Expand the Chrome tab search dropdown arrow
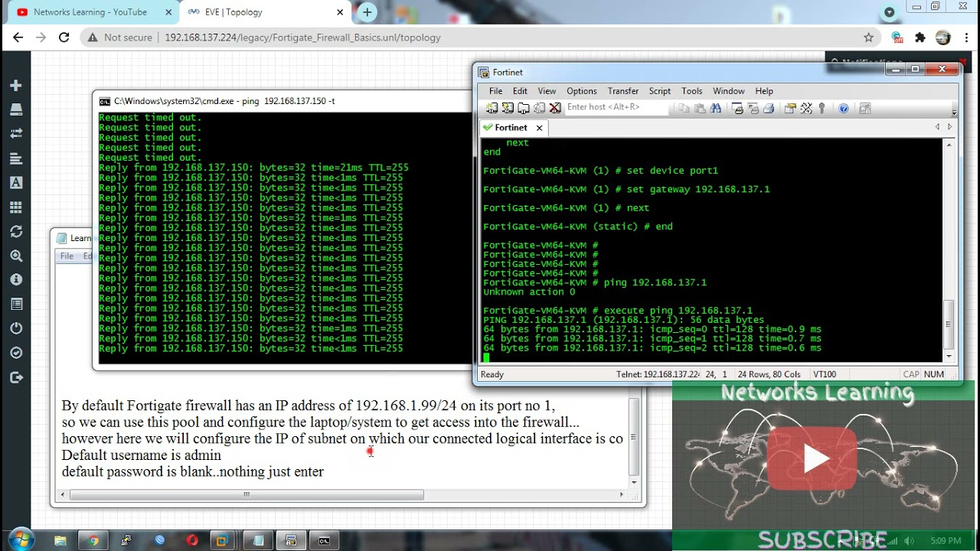Image resolution: width=980 pixels, height=551 pixels. pyautogui.click(x=889, y=12)
